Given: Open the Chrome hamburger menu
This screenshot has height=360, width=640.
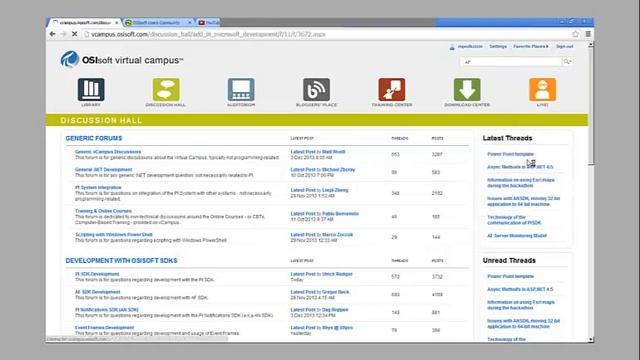Looking at the screenshot, I should click(588, 34).
